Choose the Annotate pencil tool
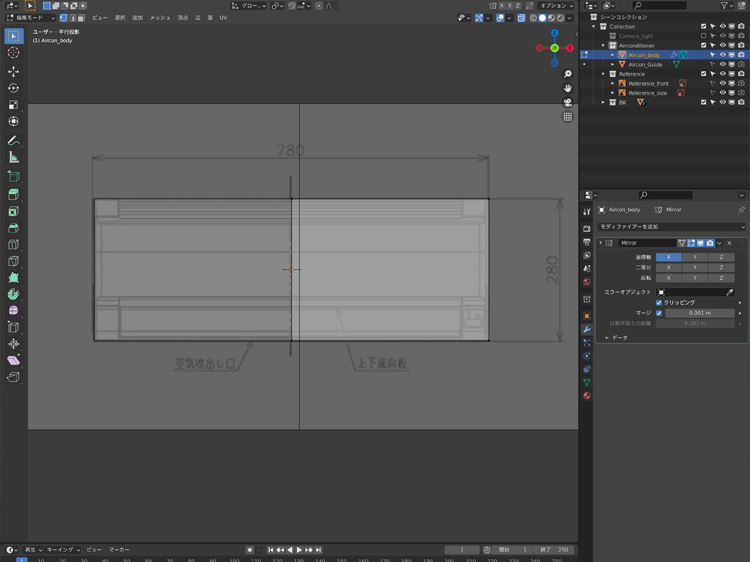 [14, 140]
